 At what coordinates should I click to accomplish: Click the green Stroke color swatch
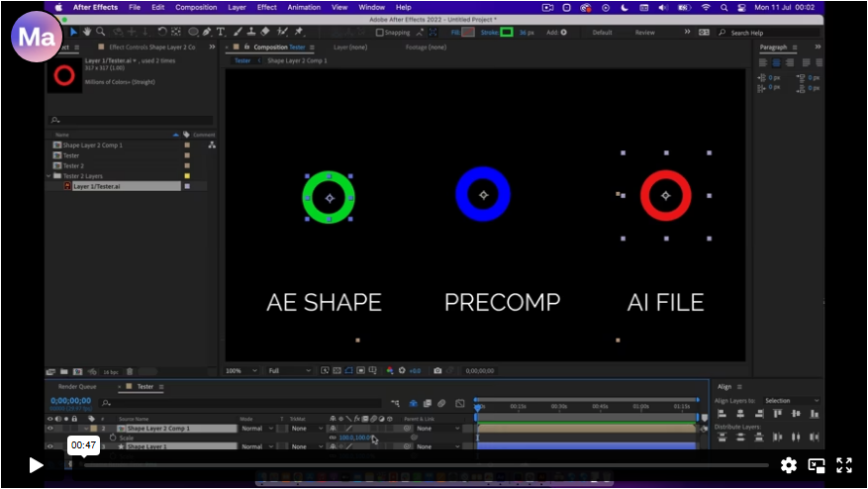point(507,32)
